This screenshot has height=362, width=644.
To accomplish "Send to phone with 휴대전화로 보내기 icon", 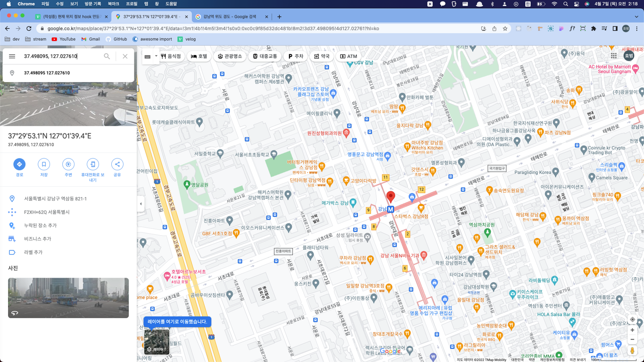I will (93, 164).
